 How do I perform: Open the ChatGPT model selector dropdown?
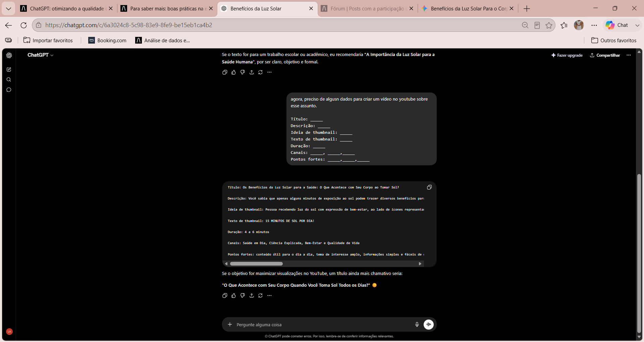[x=40, y=55]
